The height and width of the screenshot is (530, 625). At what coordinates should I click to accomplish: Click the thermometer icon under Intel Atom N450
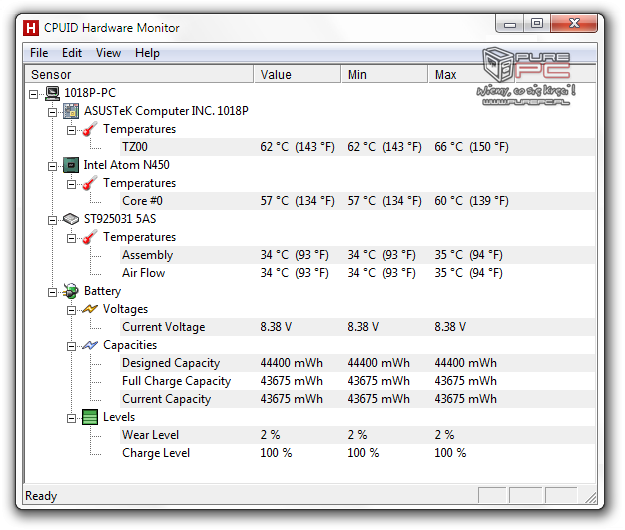coord(90,183)
